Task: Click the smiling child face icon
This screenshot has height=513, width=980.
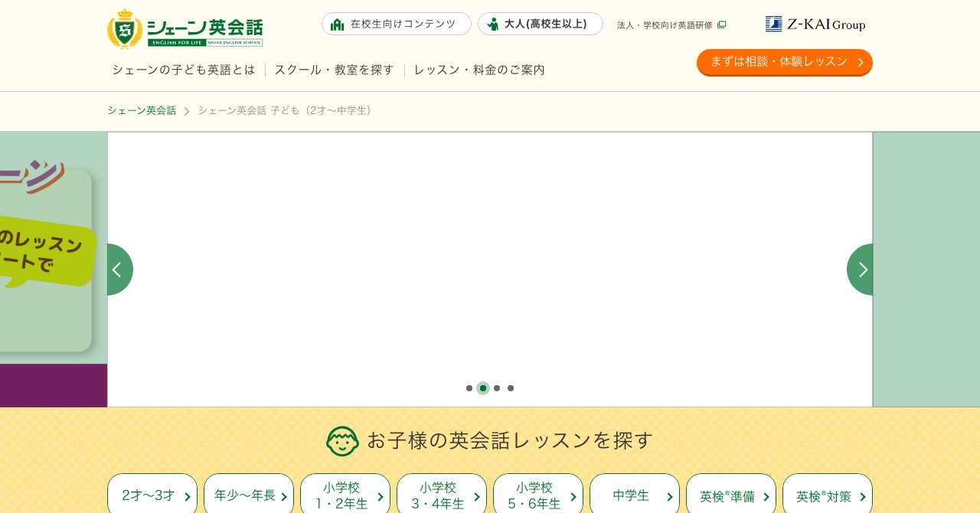Action: [342, 441]
